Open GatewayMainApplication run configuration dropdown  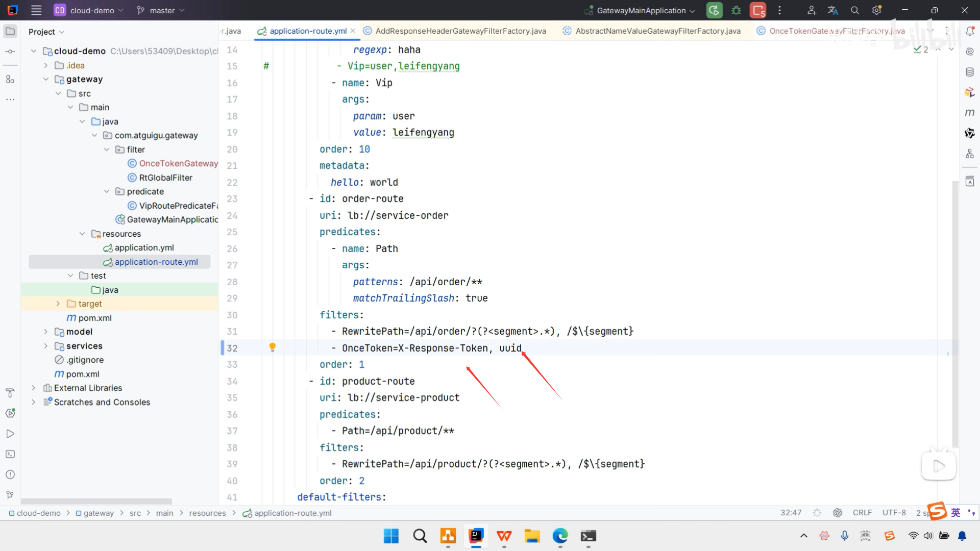pyautogui.click(x=641, y=10)
